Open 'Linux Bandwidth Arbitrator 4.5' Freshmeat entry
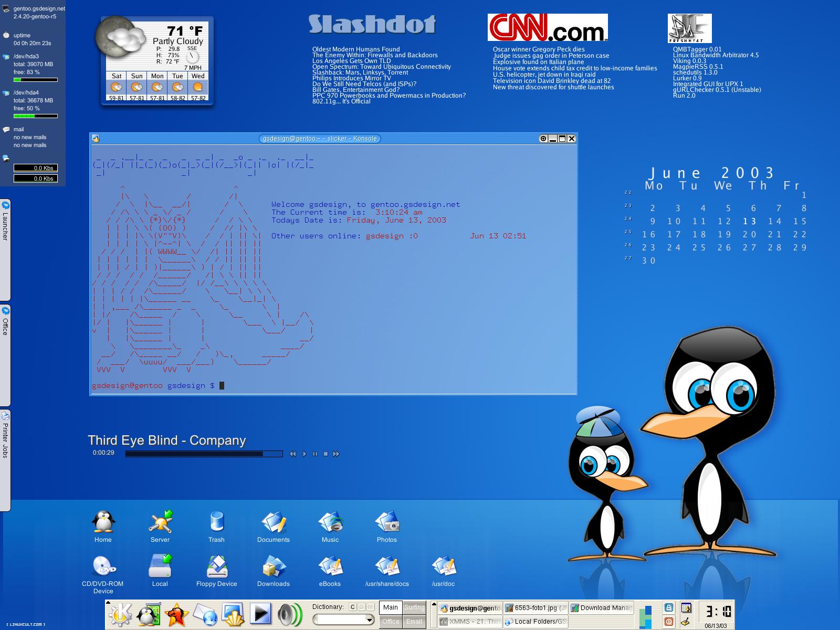Image resolution: width=840 pixels, height=630 pixels. point(716,55)
